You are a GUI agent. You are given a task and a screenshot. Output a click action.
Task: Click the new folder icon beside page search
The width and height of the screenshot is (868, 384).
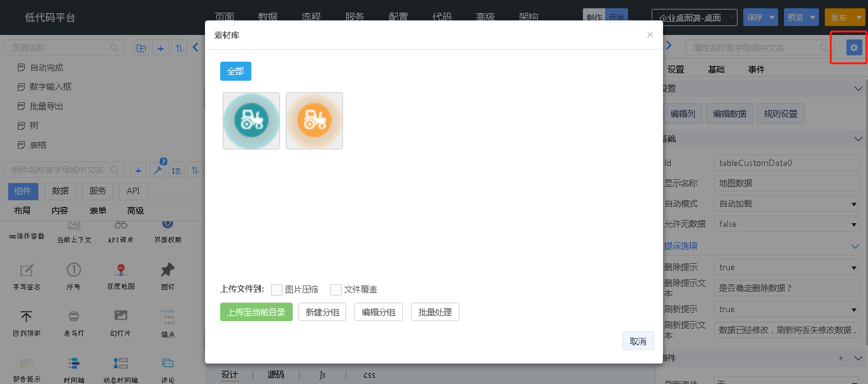[141, 48]
